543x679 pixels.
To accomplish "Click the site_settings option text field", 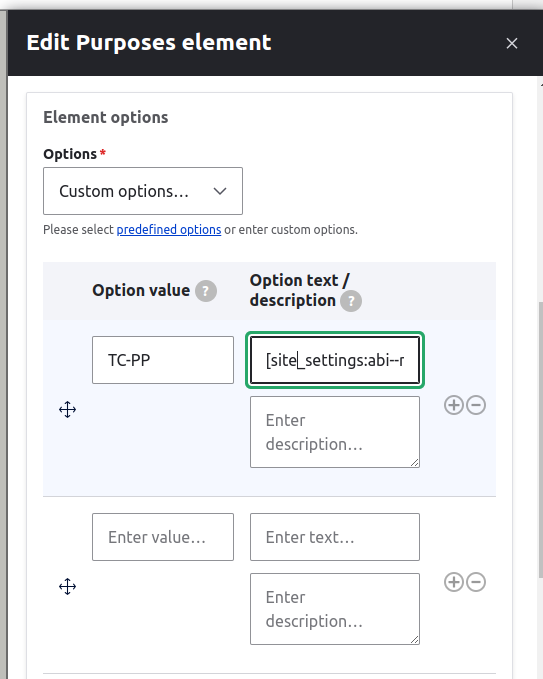I will click(335, 360).
